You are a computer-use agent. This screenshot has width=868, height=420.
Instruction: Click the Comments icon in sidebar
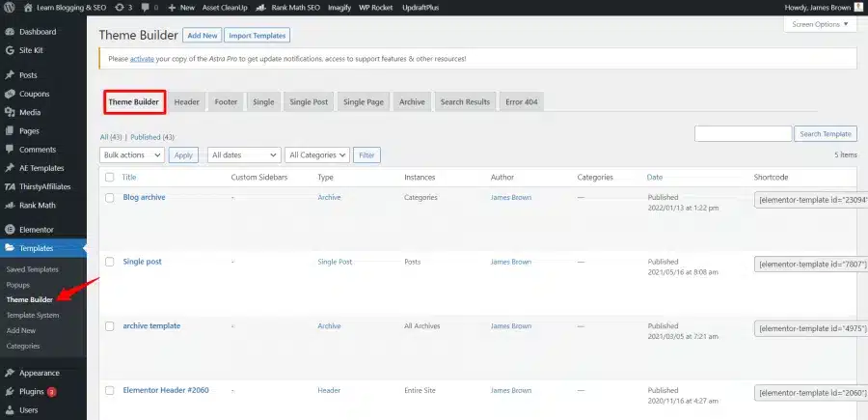click(10, 150)
